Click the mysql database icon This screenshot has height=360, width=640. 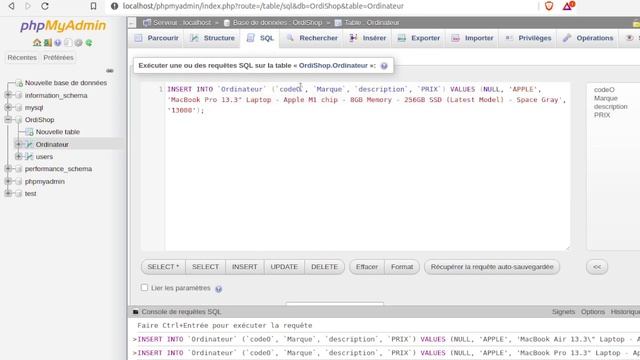point(19,108)
